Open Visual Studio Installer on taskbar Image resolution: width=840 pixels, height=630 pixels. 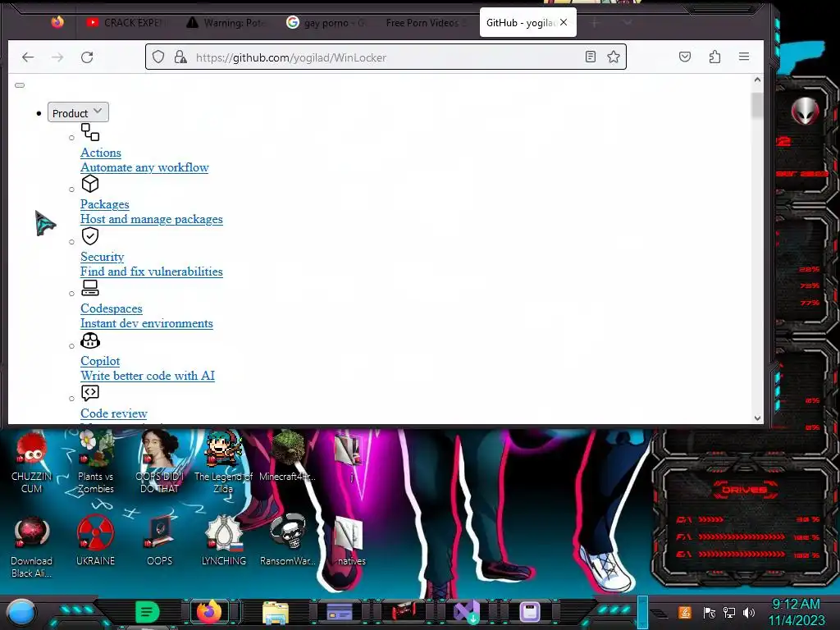(x=467, y=612)
